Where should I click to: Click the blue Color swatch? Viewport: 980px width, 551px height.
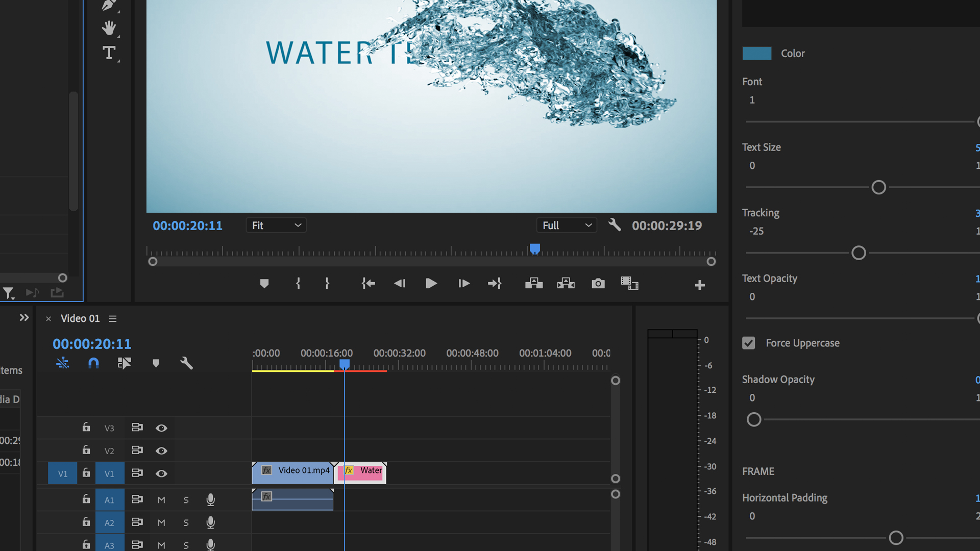757,53
